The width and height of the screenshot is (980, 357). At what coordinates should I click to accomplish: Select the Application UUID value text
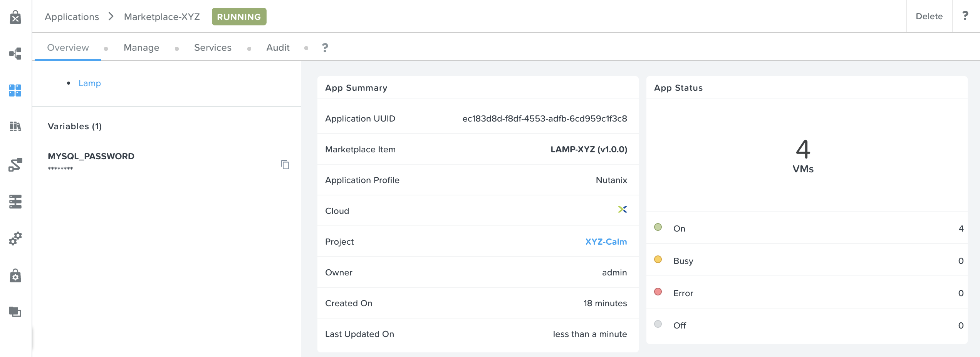pyautogui.click(x=545, y=118)
